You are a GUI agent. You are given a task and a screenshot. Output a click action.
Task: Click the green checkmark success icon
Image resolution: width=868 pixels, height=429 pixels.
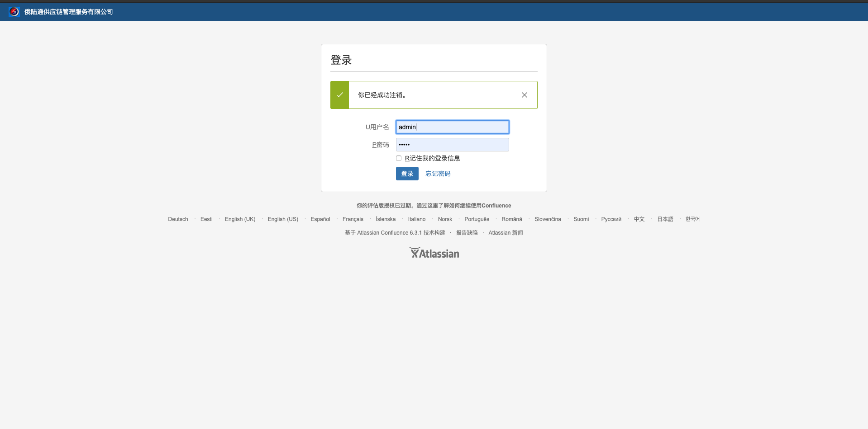(340, 95)
